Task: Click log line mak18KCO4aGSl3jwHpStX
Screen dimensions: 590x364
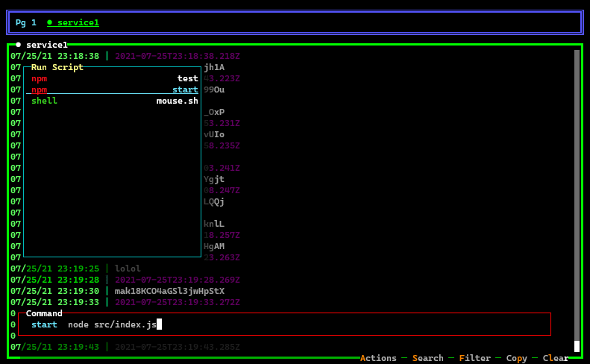Action: 169,291
